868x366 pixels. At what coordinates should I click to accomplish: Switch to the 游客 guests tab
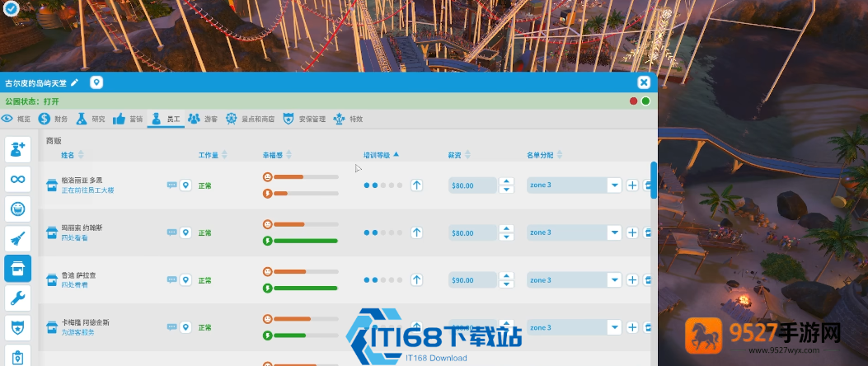pos(203,119)
